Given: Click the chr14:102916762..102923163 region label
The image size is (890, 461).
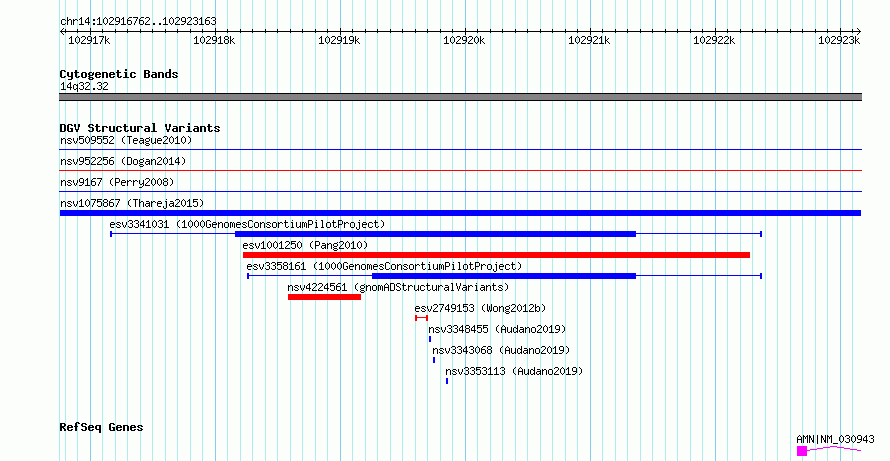Looking at the screenshot, I should 138,21.
